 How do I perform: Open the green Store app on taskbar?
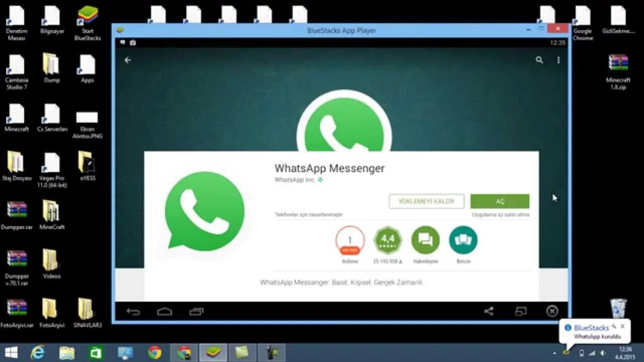(x=96, y=353)
